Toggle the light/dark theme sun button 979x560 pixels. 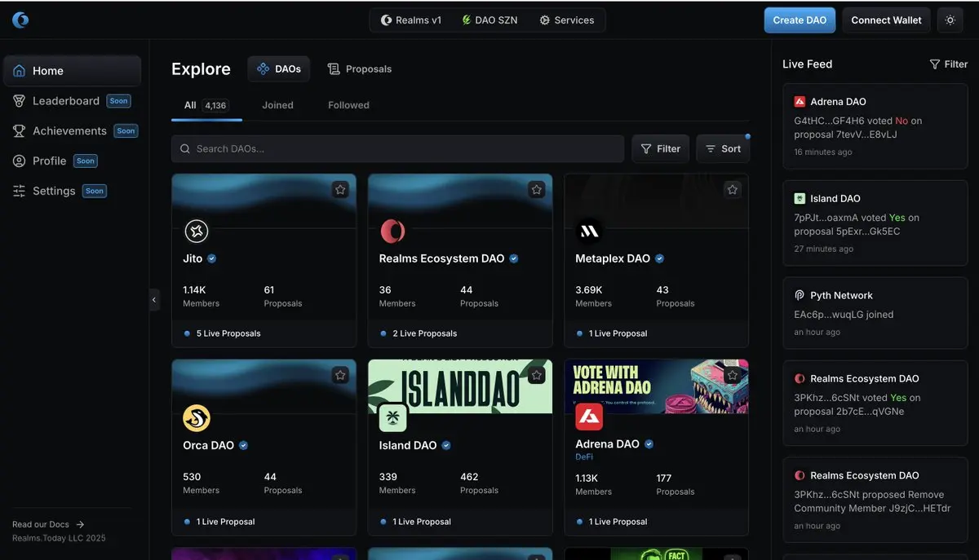950,20
